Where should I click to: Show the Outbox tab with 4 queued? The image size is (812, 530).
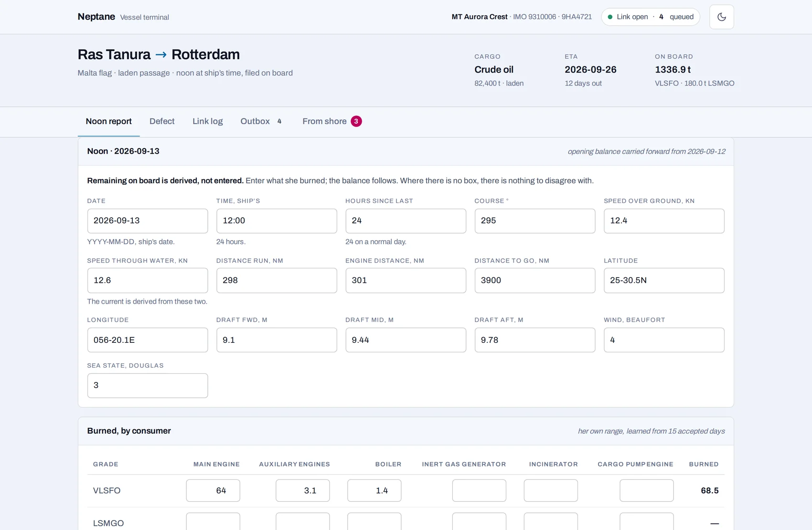pyautogui.click(x=262, y=121)
